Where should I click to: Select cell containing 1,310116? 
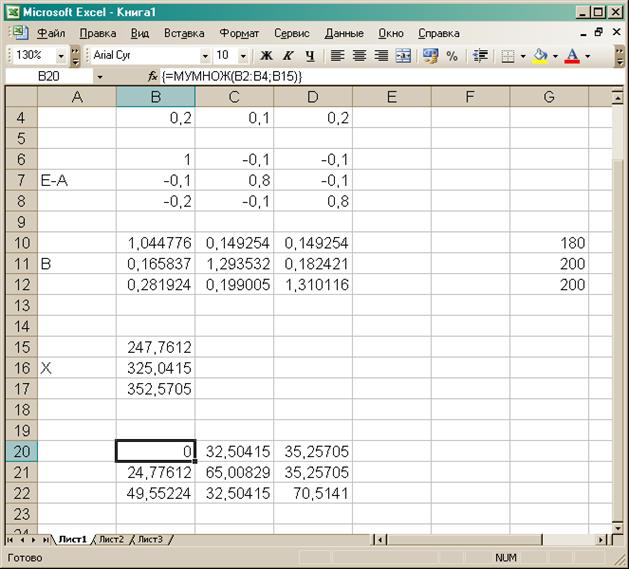tap(313, 284)
